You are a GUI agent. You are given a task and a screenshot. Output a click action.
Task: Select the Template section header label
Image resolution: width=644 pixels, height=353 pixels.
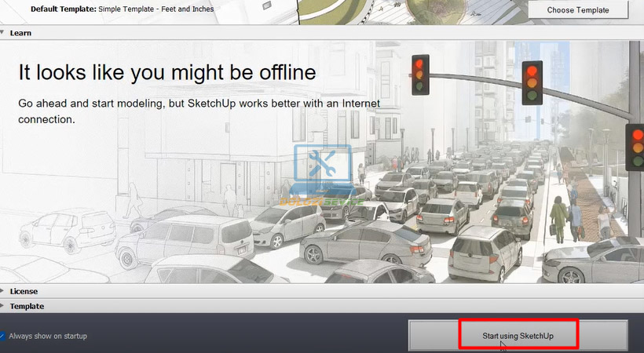(27, 306)
